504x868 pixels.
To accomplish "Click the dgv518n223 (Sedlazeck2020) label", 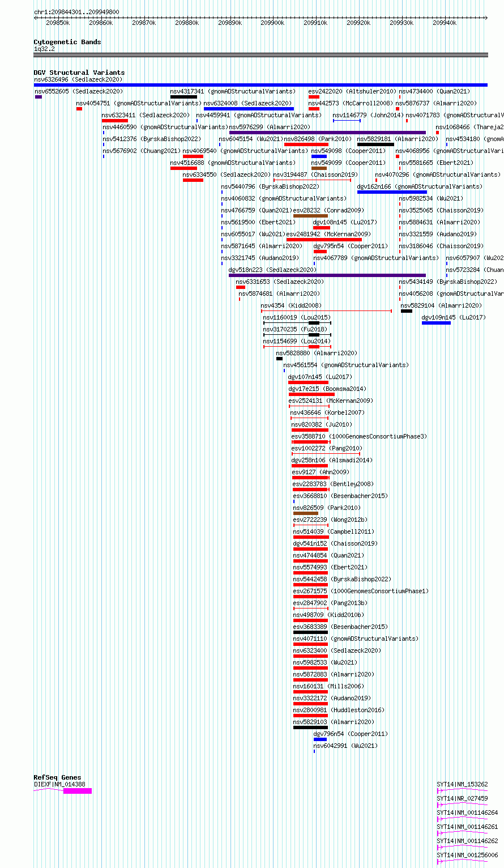I will tap(272, 270).
